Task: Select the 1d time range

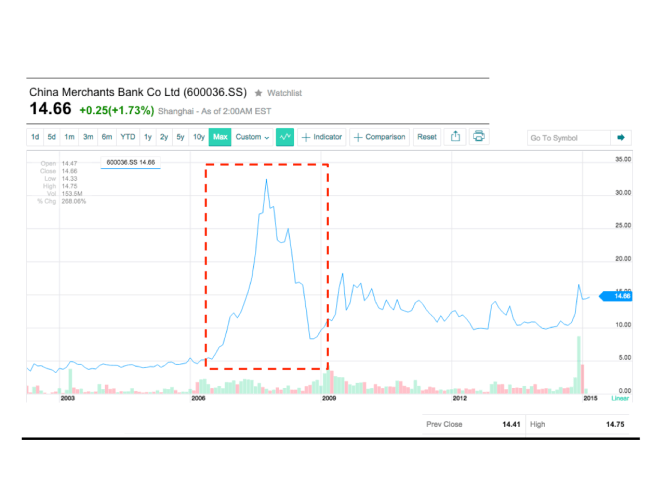Action: (x=35, y=137)
